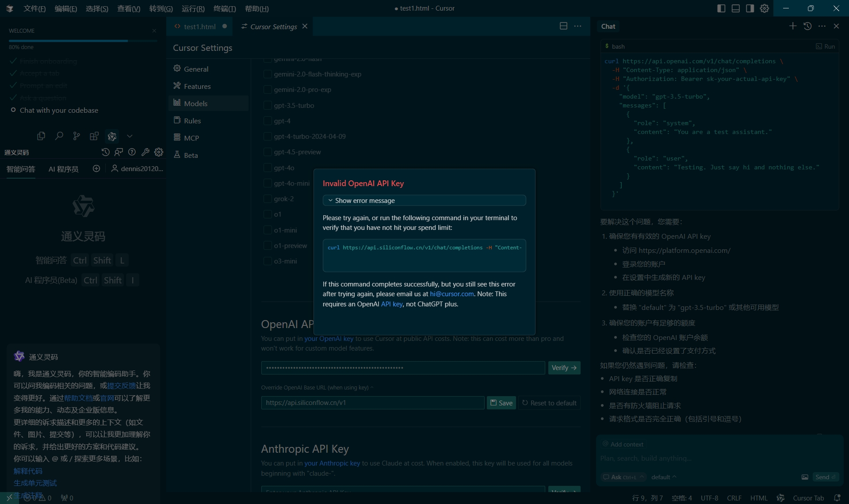
Task: Tick the o1-mini model checkbox
Action: point(268,230)
